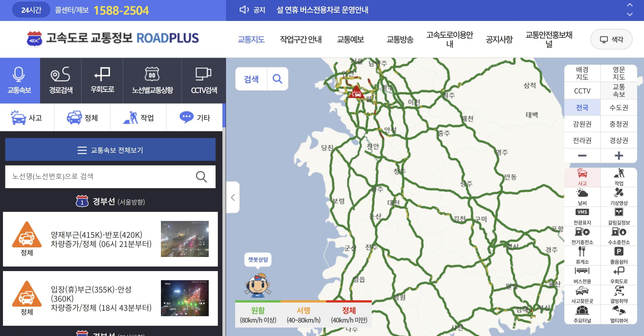The width and height of the screenshot is (644, 336).
Task: Toggle the 우회도로 detour layer icon
Action: coord(619,275)
